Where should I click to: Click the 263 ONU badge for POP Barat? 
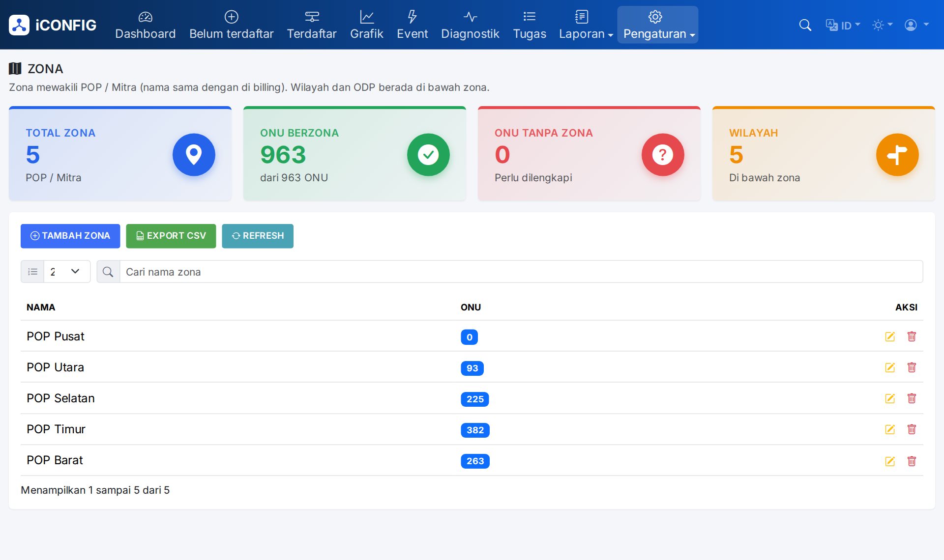click(475, 461)
